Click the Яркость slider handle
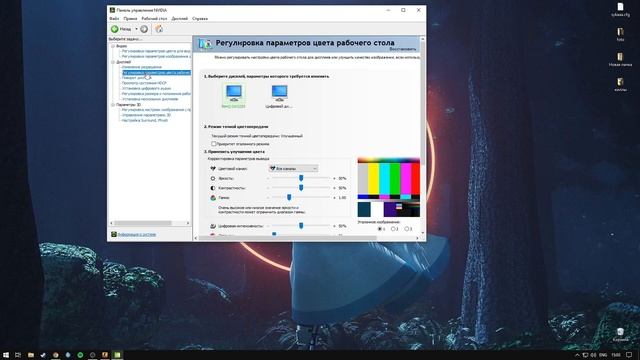This screenshot has height=360, width=640. pos(301,178)
